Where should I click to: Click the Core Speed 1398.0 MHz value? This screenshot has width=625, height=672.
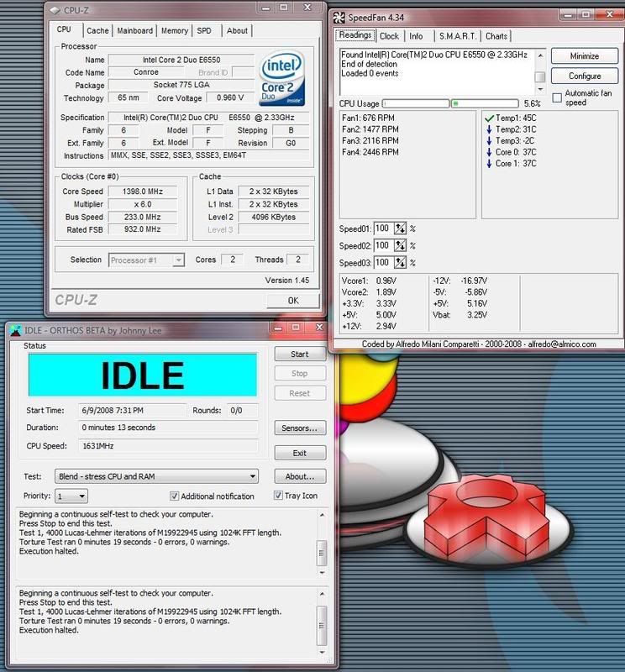(143, 192)
